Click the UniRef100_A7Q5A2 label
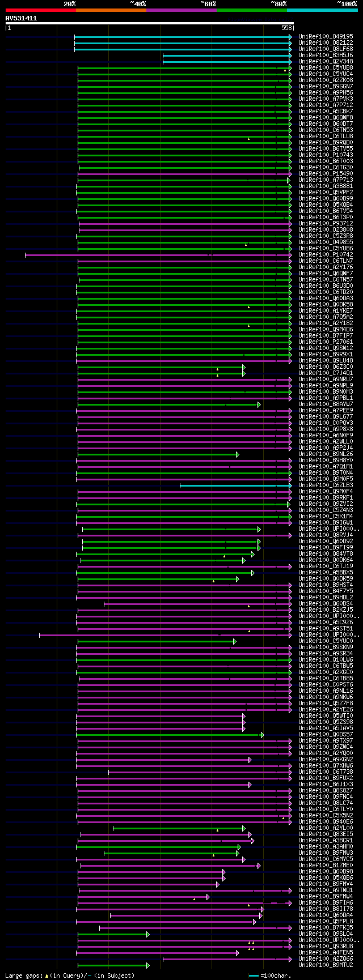This screenshot has width=363, height=980. [326, 317]
